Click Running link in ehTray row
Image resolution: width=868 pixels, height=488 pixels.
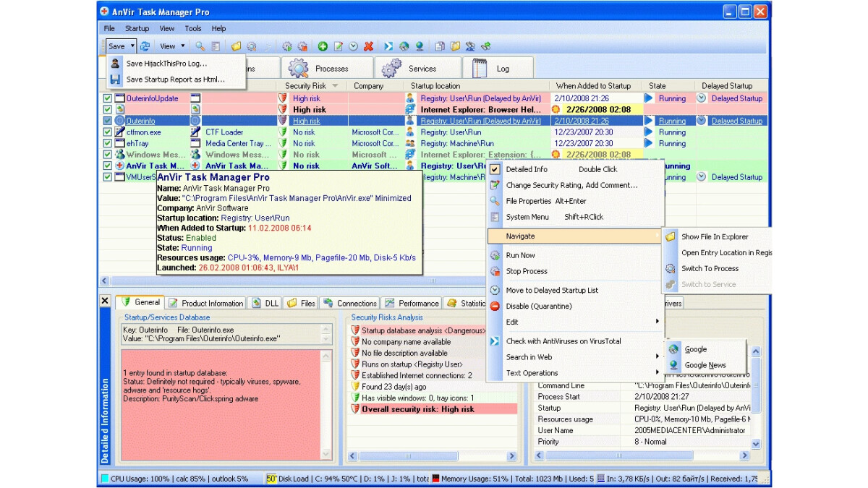point(672,144)
